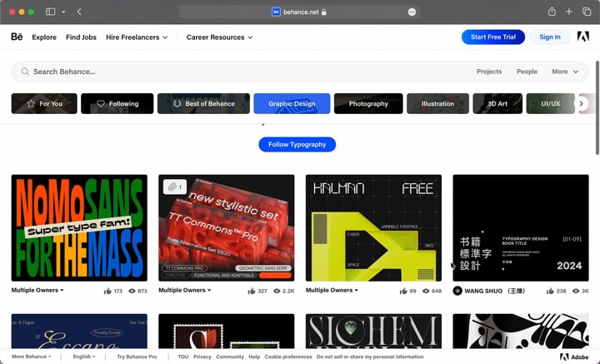Open Do not sell or share link
Screen dimensions: 600x364
(x=370, y=357)
